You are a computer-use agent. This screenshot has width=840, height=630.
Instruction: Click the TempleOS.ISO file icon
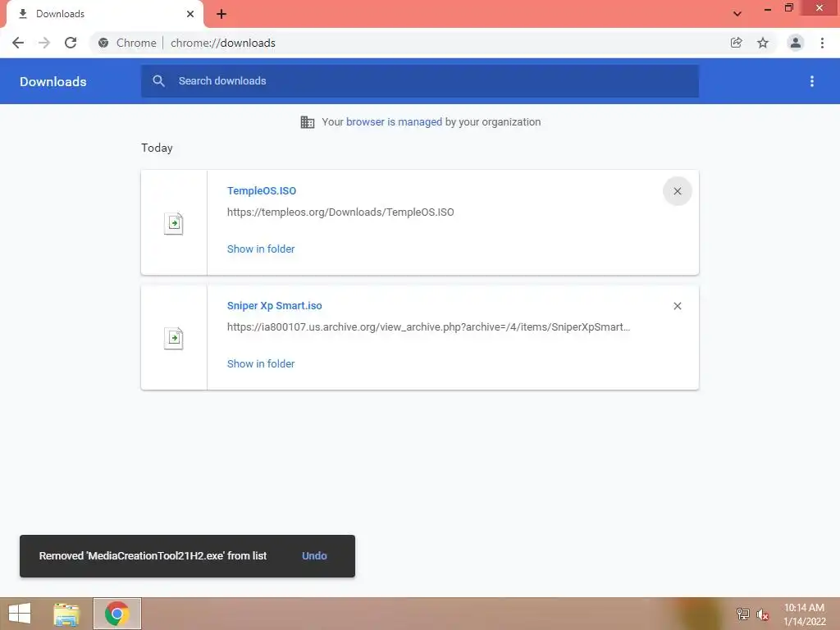[x=174, y=223]
